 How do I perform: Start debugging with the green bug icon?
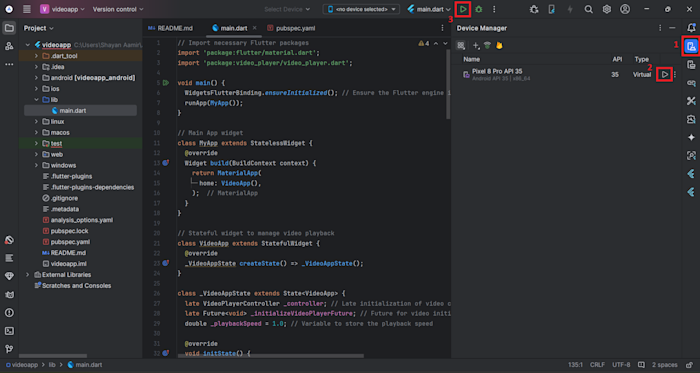coord(479,9)
